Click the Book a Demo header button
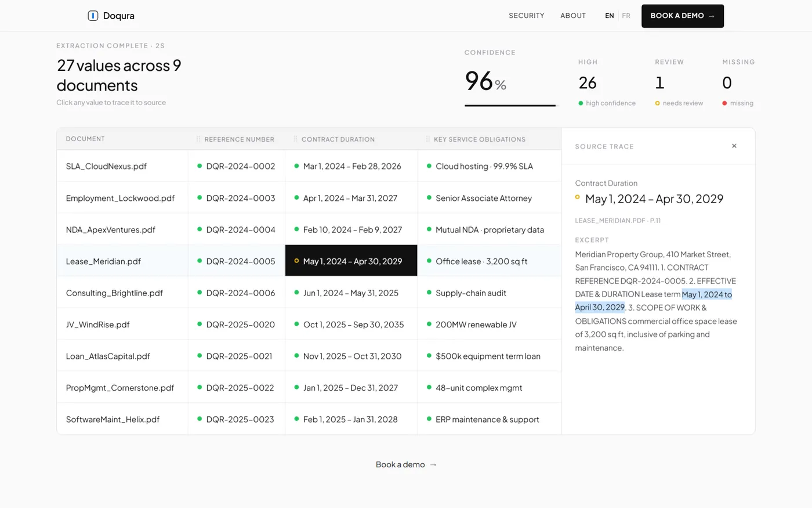 [x=683, y=16]
